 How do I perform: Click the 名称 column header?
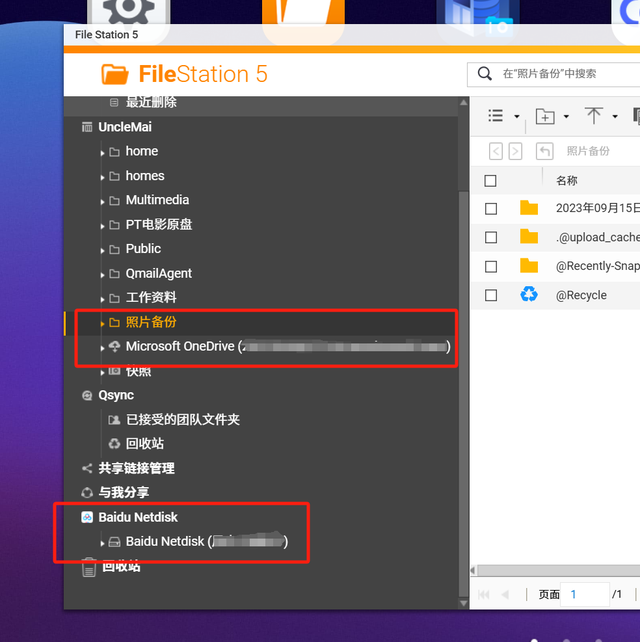click(x=567, y=181)
